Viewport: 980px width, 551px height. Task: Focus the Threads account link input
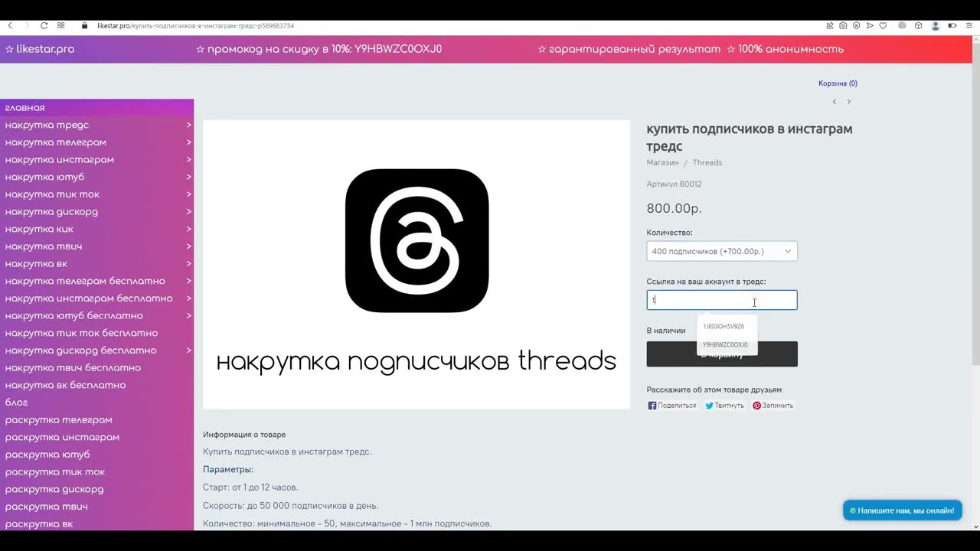722,300
